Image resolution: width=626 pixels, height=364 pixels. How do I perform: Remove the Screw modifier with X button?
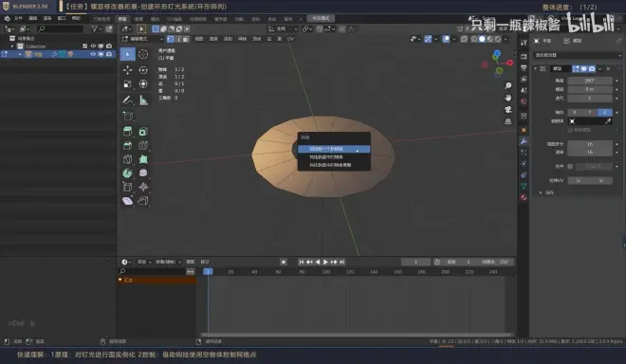click(608, 68)
